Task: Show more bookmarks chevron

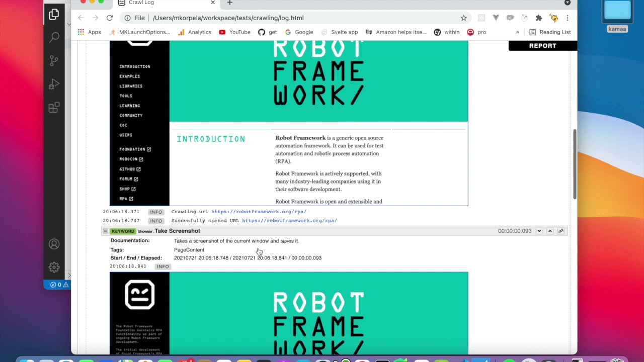Action: [517, 32]
